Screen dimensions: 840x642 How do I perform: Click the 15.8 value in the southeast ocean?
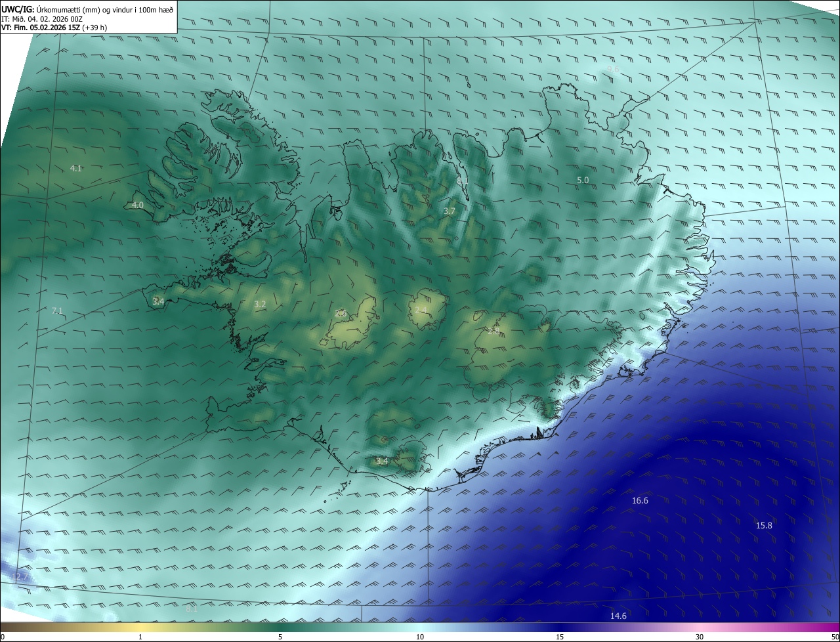coord(764,525)
